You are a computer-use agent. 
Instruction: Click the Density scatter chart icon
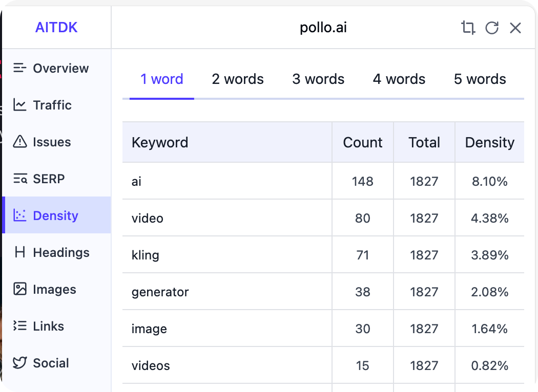click(19, 215)
